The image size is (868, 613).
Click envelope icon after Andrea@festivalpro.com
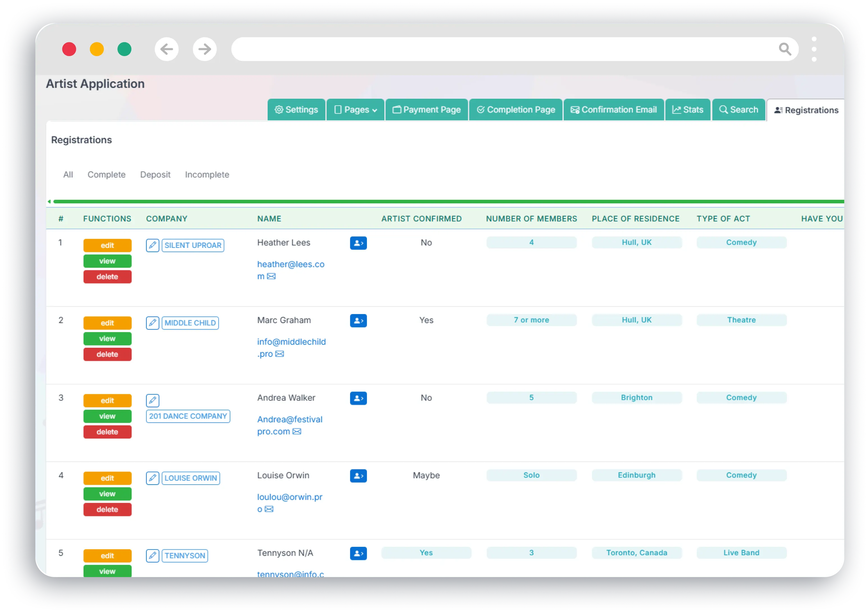click(297, 432)
